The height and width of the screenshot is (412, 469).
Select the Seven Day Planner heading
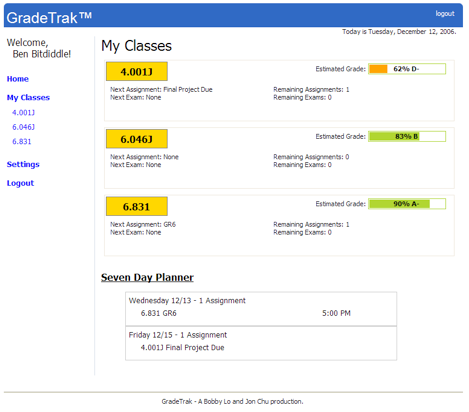pos(147,277)
